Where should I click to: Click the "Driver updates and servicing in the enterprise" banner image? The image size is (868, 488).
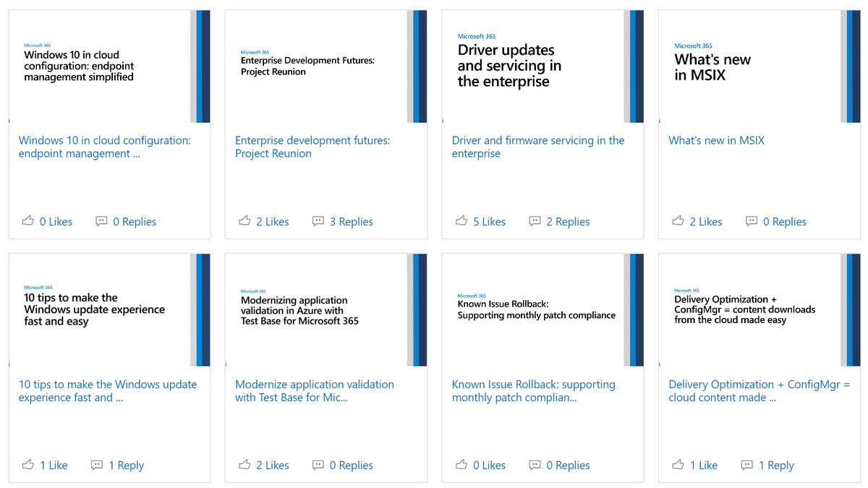(542, 66)
